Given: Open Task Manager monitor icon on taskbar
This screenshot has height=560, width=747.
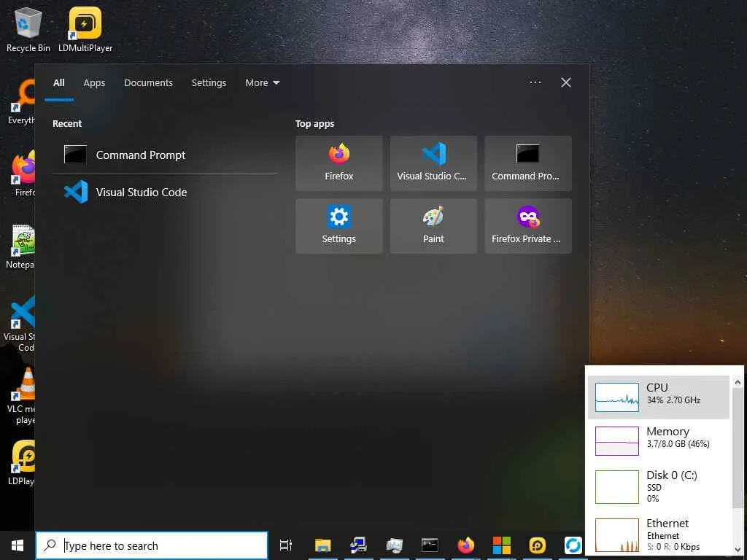Looking at the screenshot, I should point(394,545).
